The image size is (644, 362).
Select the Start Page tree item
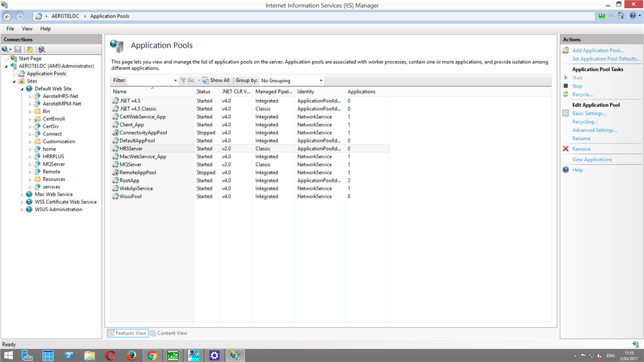(x=30, y=58)
